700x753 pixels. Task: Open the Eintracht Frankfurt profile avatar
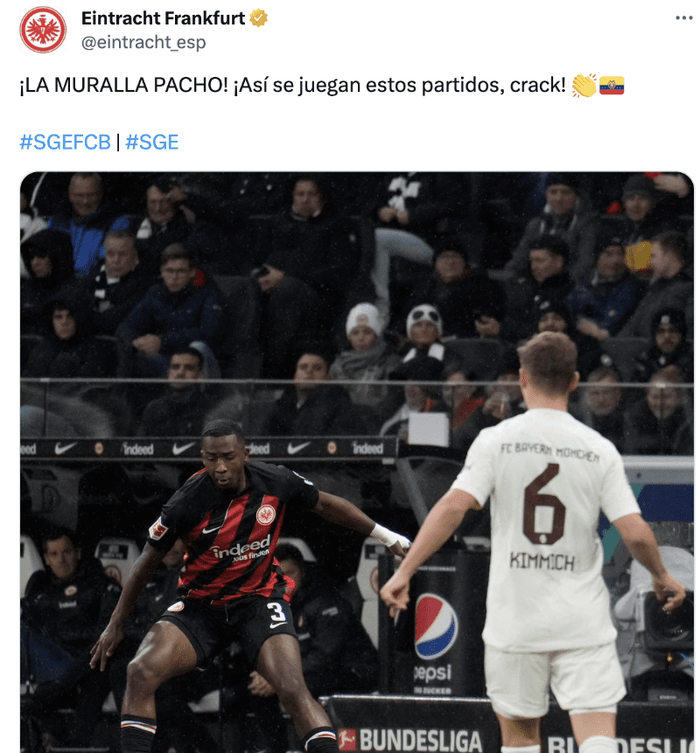click(x=43, y=30)
